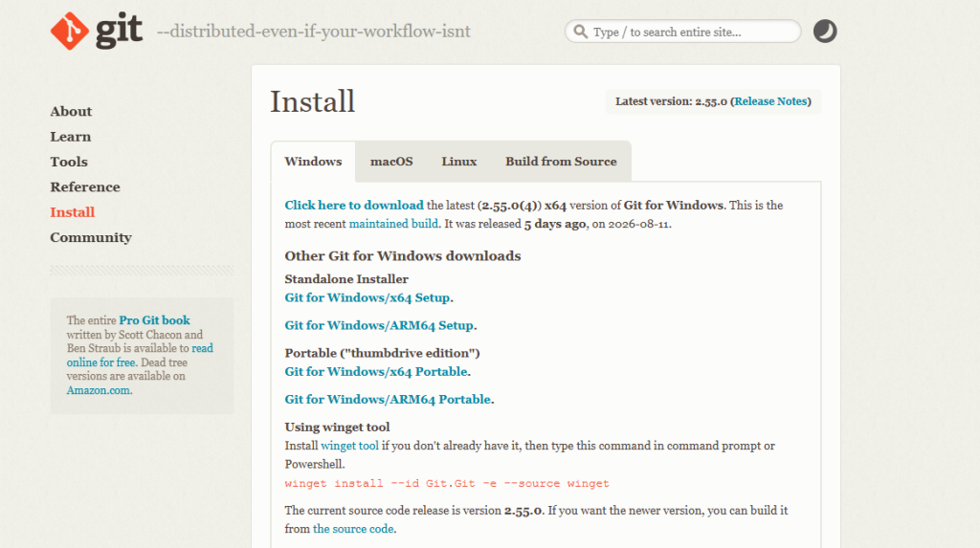Screen dimensions: 980x548
Task: Click the 'Click here to download' link
Action: 354,205
